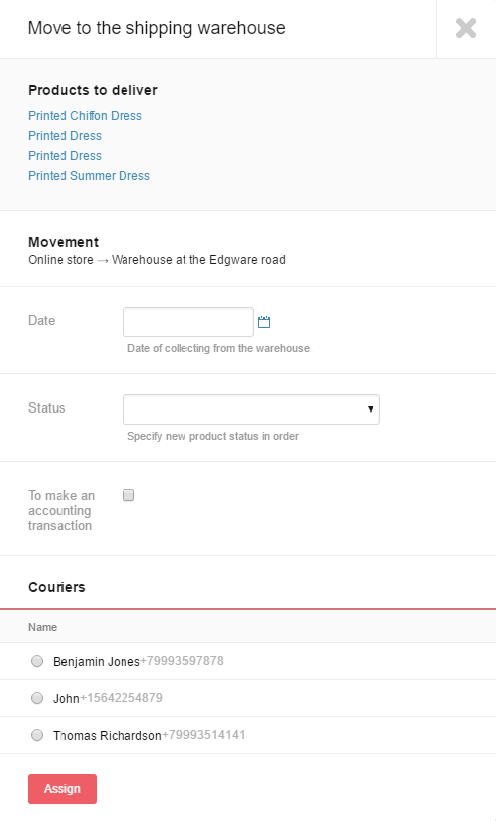Click the Date input field
Viewport: 496px width, 821px height.
tap(189, 322)
